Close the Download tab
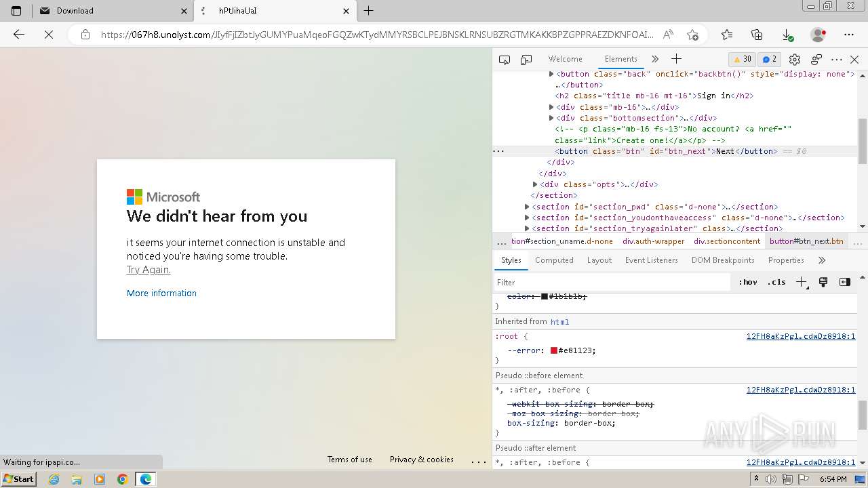Image resolution: width=868 pixels, height=488 pixels. [184, 11]
